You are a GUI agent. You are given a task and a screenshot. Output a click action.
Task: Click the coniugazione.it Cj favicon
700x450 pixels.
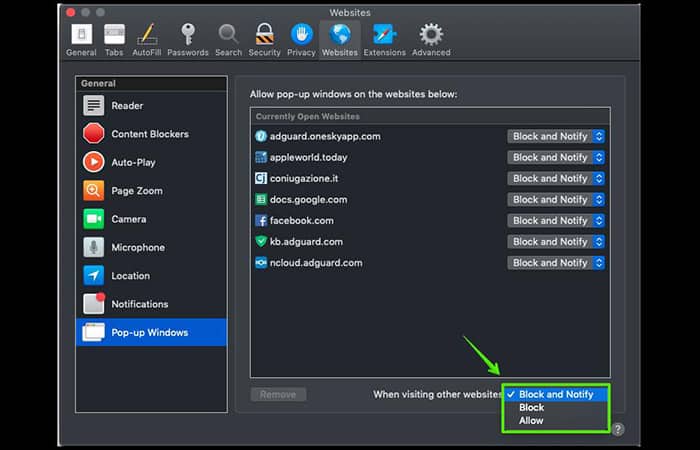[x=261, y=179]
